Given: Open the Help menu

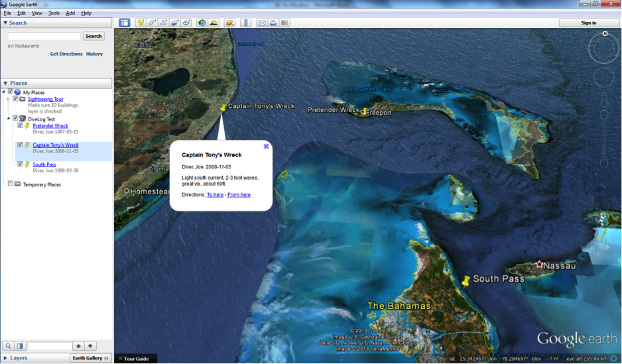Looking at the screenshot, I should [86, 13].
